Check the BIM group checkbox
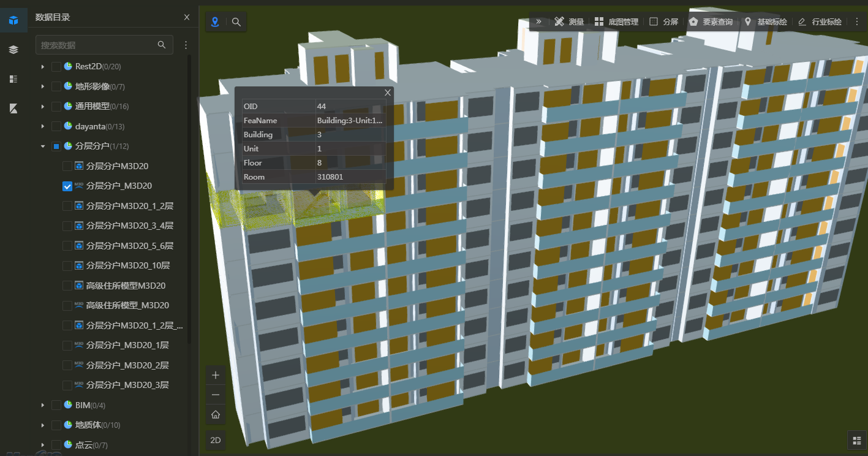Viewport: 868px width, 456px height. pyautogui.click(x=56, y=405)
